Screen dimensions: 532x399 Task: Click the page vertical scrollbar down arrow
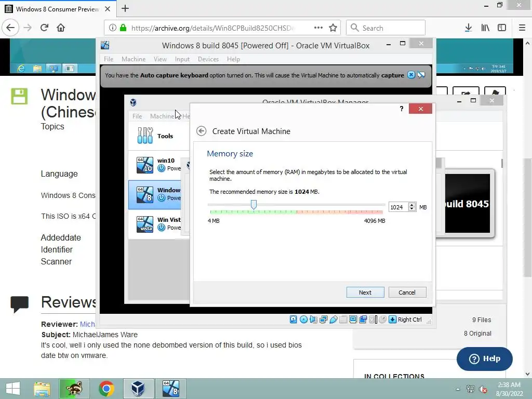pyautogui.click(x=527, y=374)
